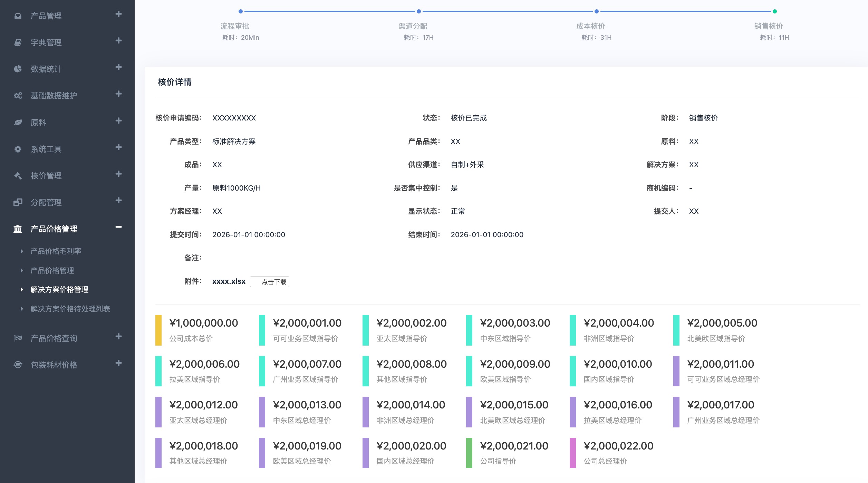Click the 分配管理 overlapping squares icon

(18, 202)
